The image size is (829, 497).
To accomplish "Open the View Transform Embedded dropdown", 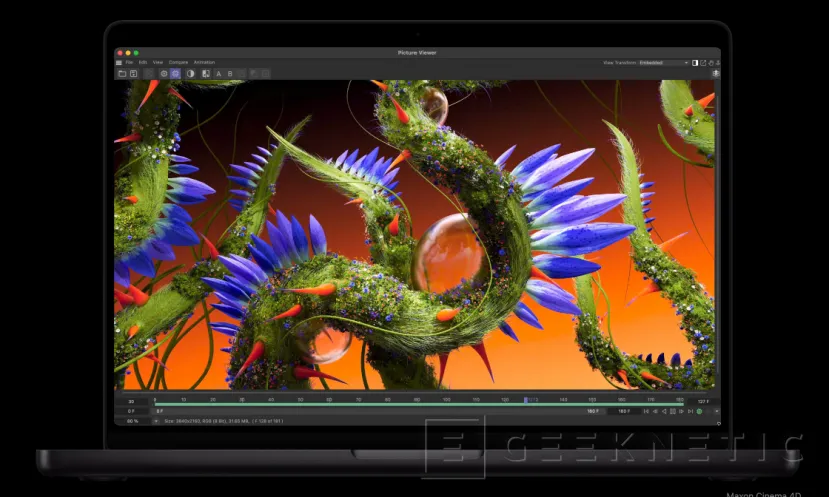I will [x=664, y=62].
